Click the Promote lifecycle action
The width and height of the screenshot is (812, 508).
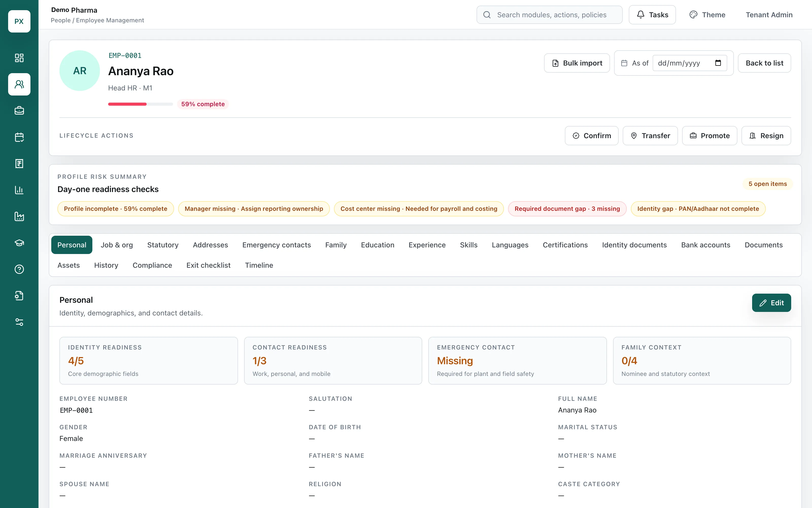pyautogui.click(x=709, y=136)
